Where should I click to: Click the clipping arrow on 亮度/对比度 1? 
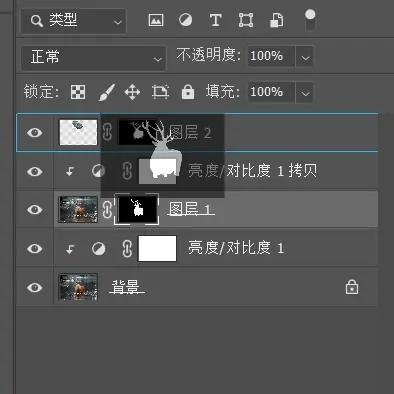(70, 249)
